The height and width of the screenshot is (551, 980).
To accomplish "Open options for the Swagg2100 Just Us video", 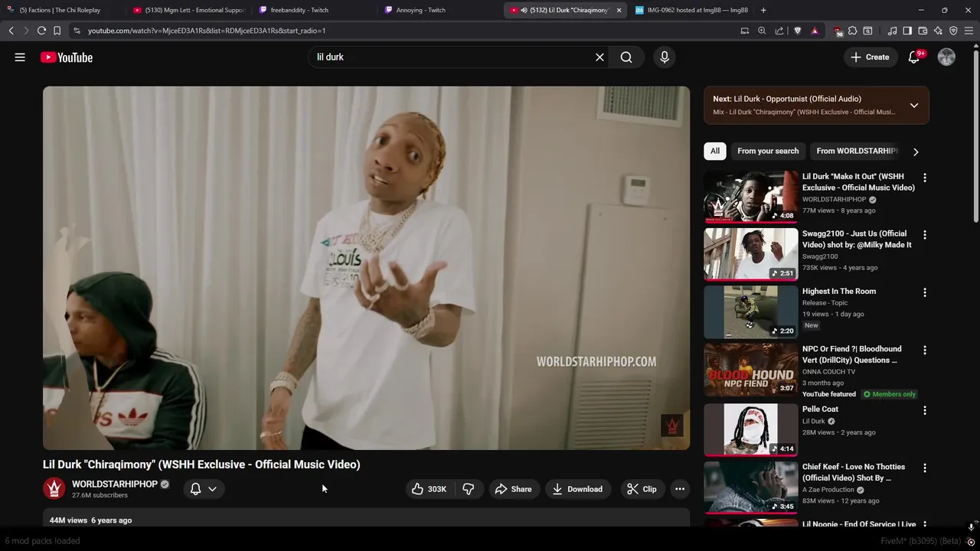I will (x=924, y=235).
